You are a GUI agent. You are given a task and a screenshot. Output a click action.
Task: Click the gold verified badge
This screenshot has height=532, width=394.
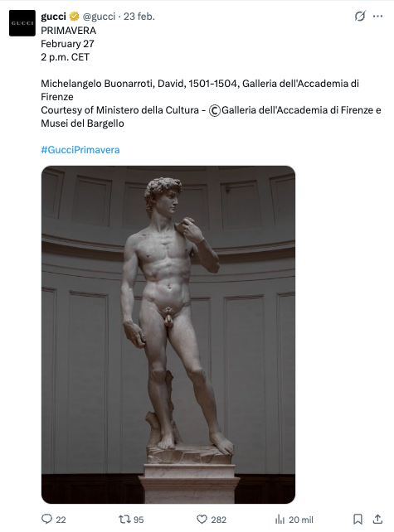pos(75,17)
